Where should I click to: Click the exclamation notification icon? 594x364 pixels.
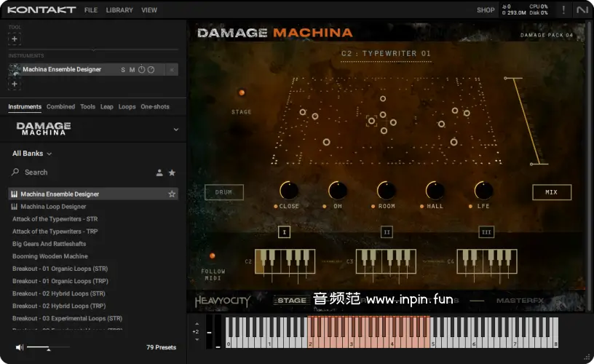(x=563, y=10)
